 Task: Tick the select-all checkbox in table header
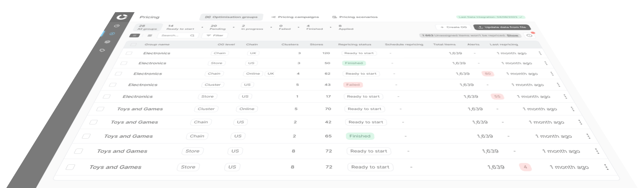[133, 44]
